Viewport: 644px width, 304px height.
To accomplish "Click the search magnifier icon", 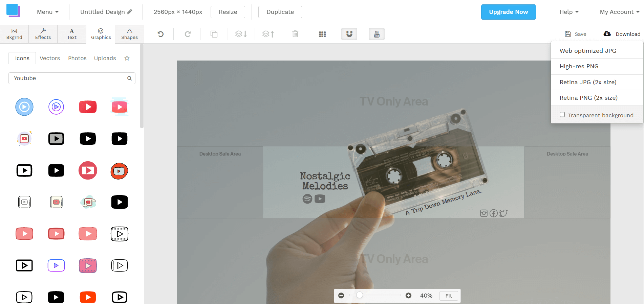I will pos(129,78).
